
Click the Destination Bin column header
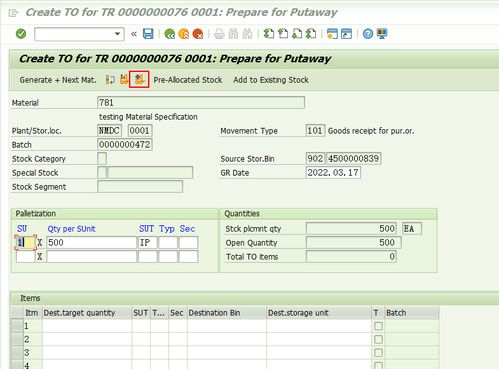[x=227, y=313]
